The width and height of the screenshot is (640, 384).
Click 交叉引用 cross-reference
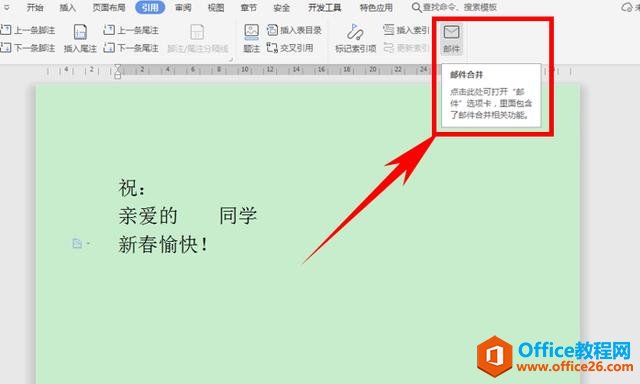(x=290, y=48)
